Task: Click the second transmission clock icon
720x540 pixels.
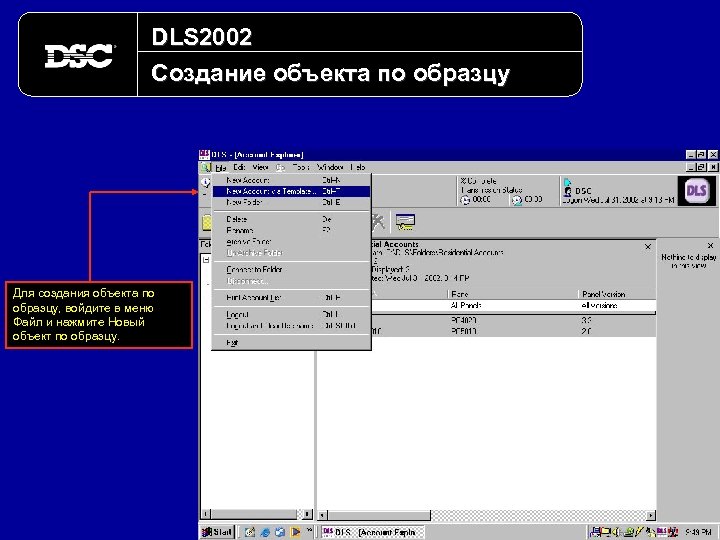Action: [517, 200]
